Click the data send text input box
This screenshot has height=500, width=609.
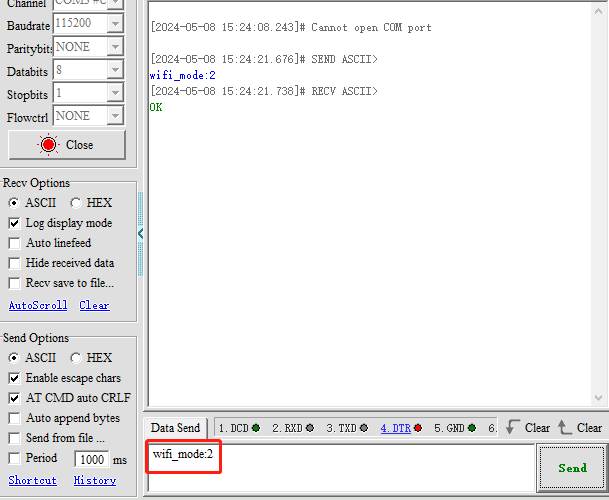(341, 468)
